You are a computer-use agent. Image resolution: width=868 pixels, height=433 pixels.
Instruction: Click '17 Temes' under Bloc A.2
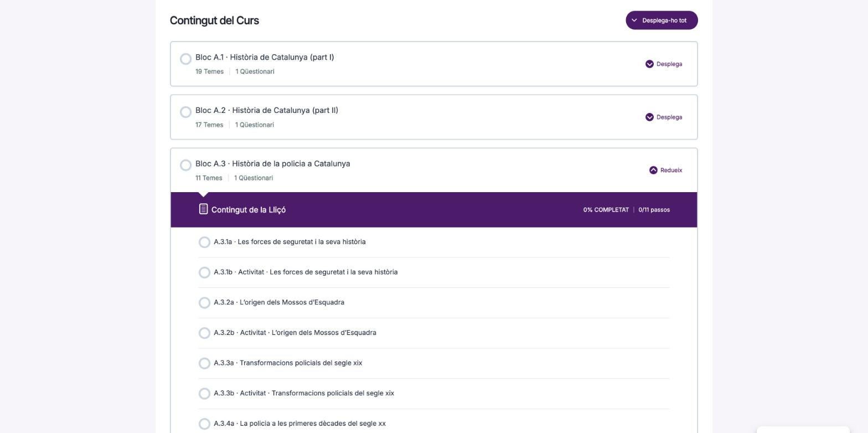209,125
